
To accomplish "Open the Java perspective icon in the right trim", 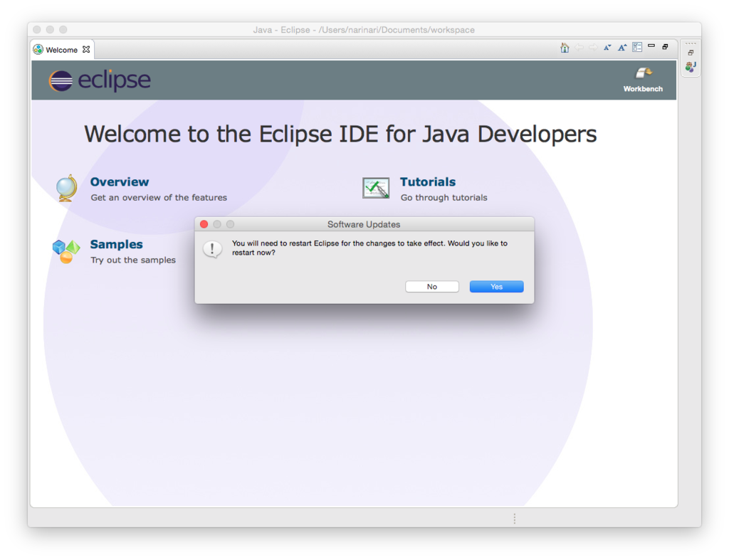I will click(691, 67).
